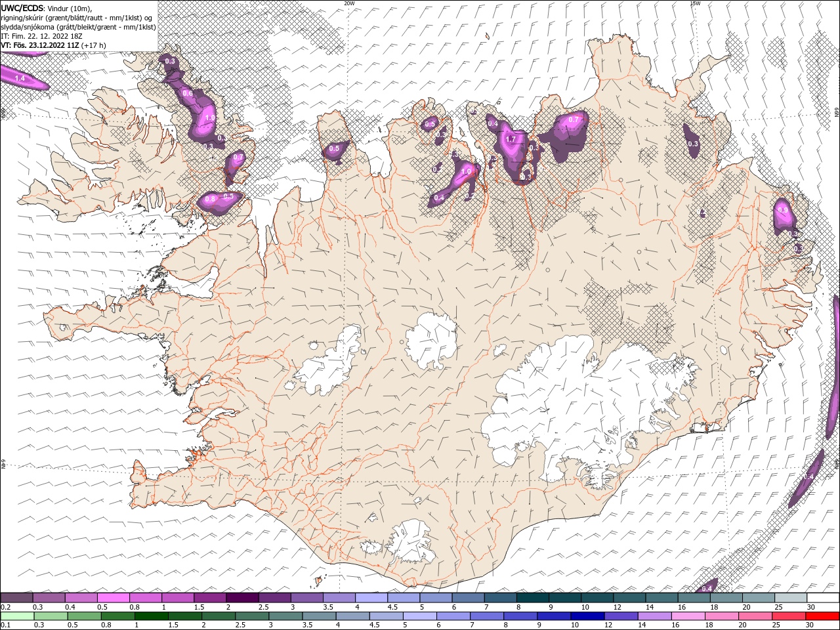Select the 'IT: Fim. 22. 12. 2022 18Z' line
The width and height of the screenshot is (840, 630).
42,36
